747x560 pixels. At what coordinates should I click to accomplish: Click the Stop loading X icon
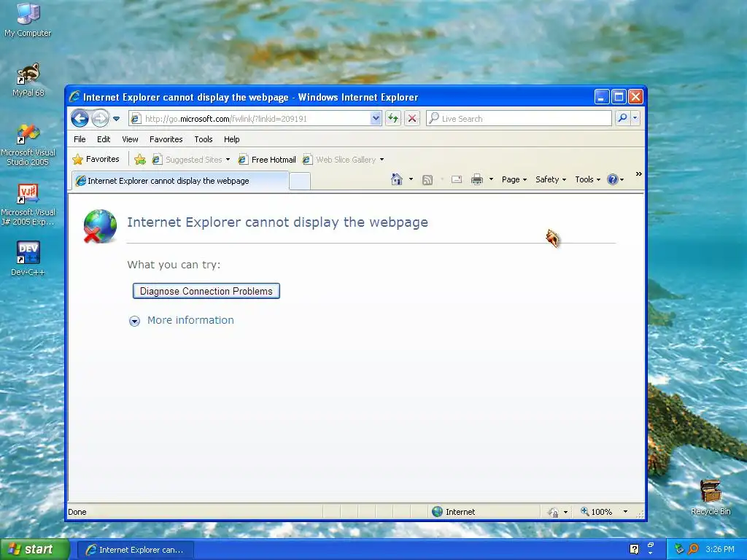tap(412, 119)
